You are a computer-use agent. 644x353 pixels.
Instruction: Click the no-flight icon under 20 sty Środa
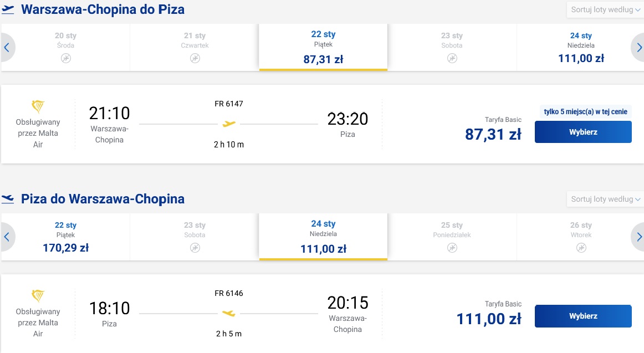[x=66, y=58]
